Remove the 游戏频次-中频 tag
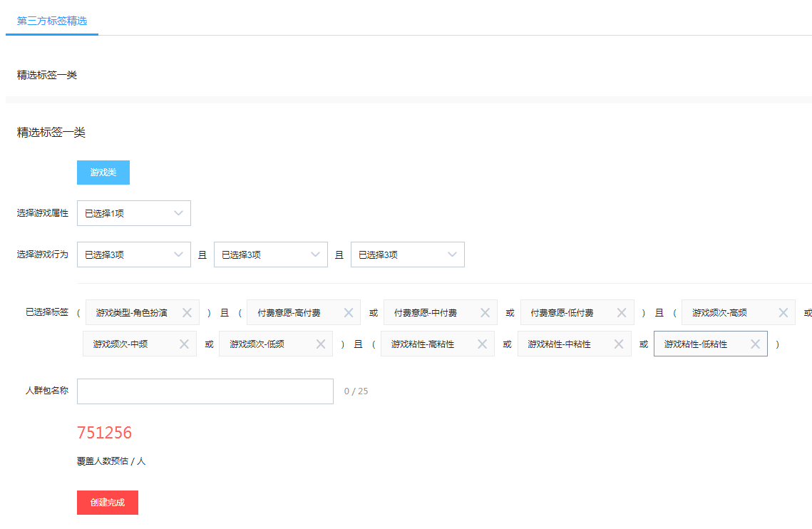The width and height of the screenshot is (812, 529). pyautogui.click(x=184, y=344)
